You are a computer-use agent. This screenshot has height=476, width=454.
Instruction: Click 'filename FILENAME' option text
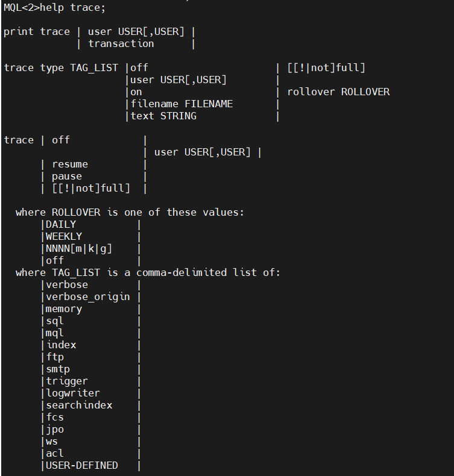click(181, 104)
